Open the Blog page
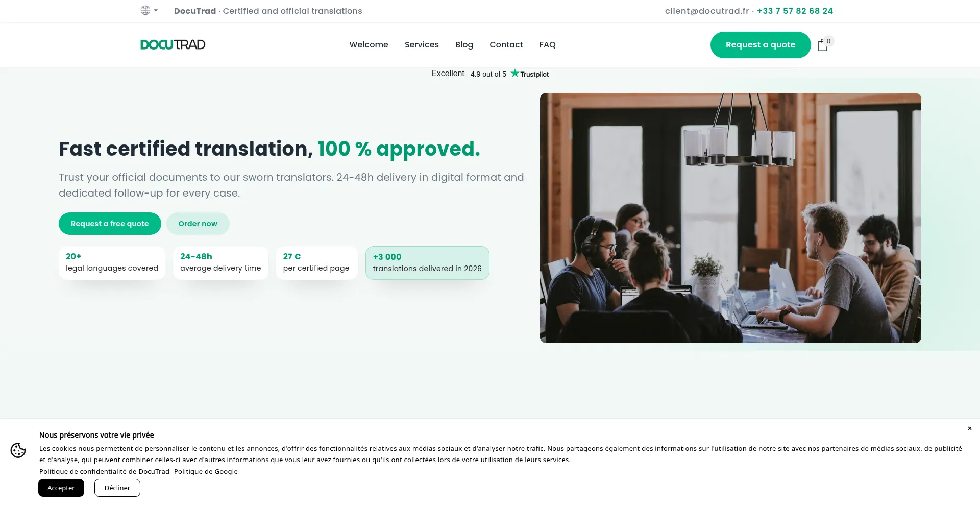This screenshot has height=507, width=980. click(x=464, y=44)
